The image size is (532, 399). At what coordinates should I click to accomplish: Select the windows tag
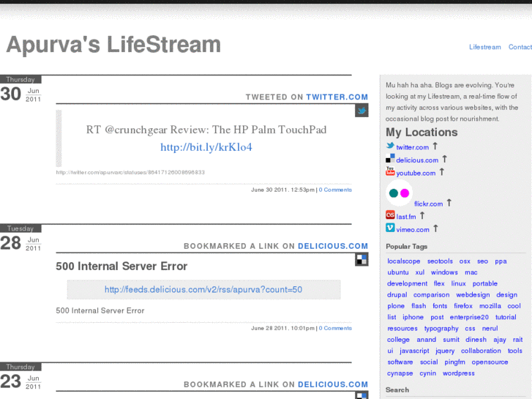pos(444,272)
